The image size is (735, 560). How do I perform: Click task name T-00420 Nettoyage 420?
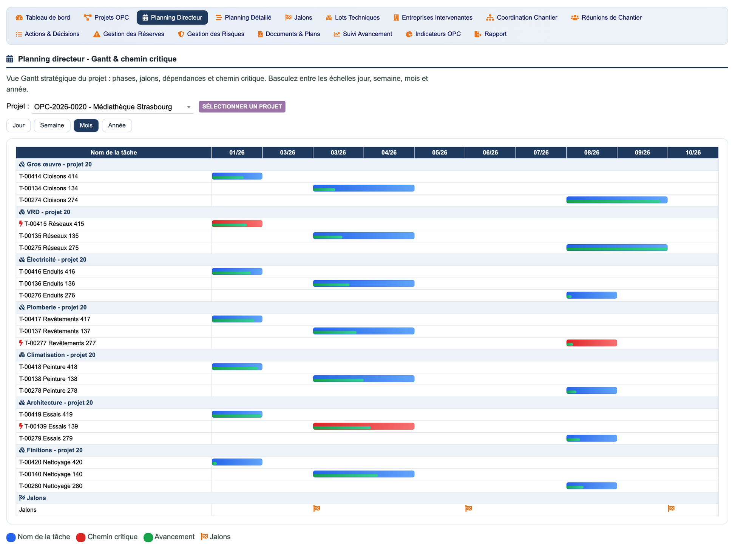51,463
